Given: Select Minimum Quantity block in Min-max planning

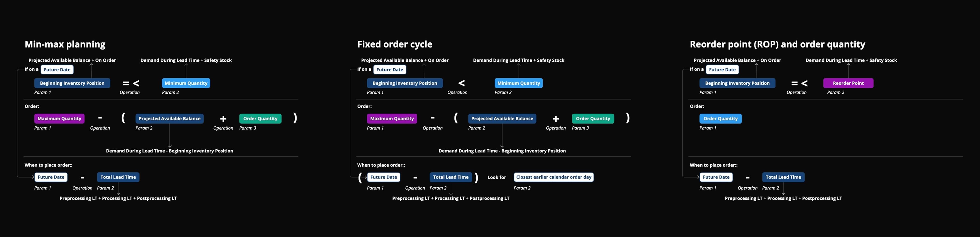Looking at the screenshot, I should coord(186,83).
